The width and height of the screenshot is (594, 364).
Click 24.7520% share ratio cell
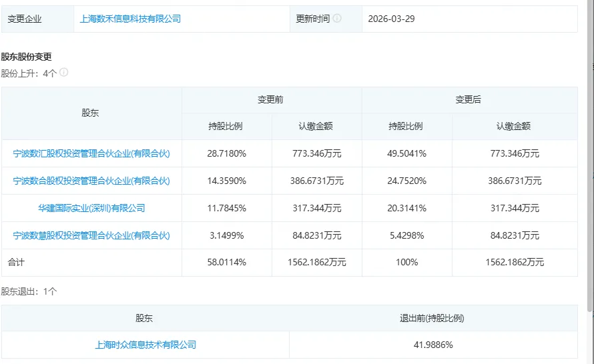(407, 181)
